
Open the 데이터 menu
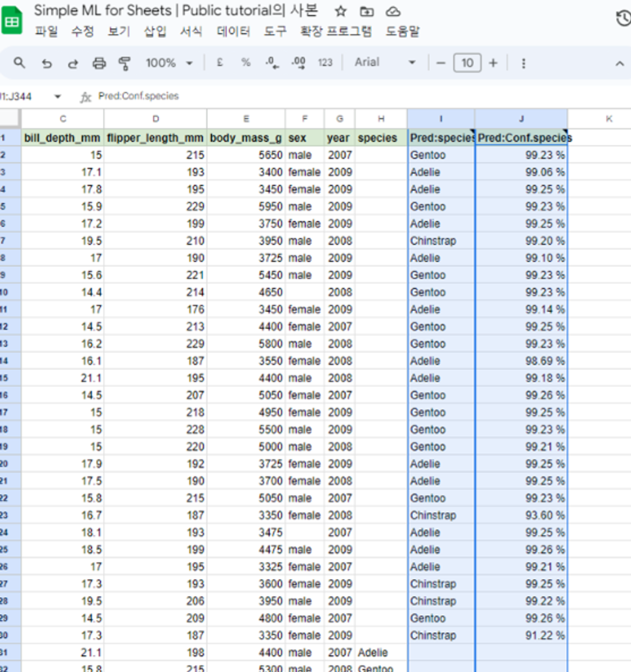tap(233, 32)
